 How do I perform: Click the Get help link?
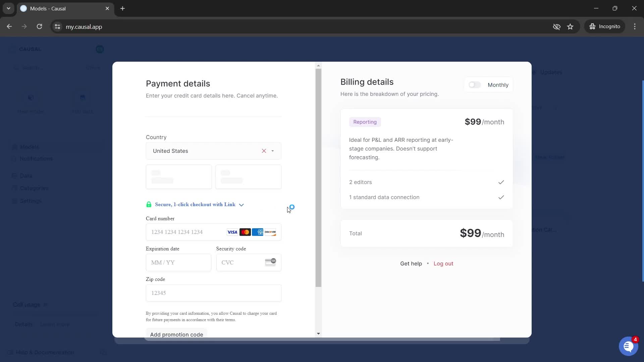[411, 263]
